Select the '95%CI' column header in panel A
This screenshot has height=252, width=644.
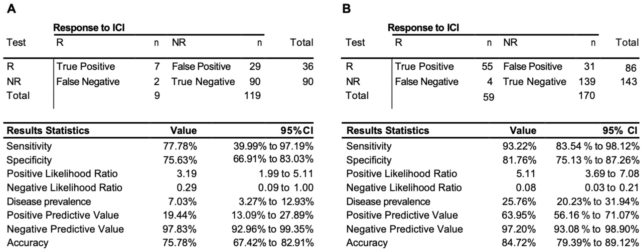click(297, 131)
